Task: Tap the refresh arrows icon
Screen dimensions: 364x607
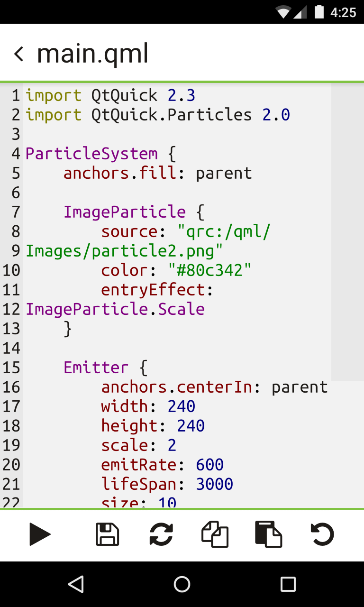Action: coord(161,534)
